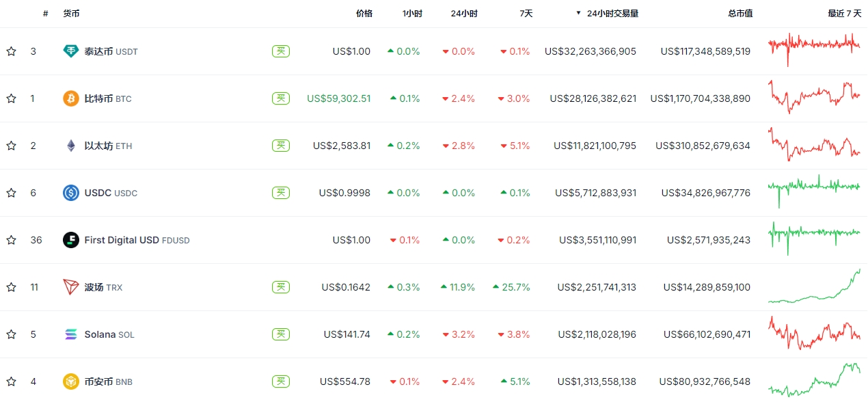View 币安币 BNB 7-day sparkline chart

tap(813, 380)
